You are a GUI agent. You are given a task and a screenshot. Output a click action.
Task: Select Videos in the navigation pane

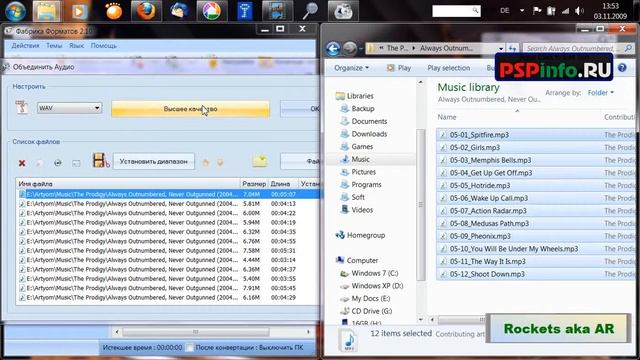(362, 210)
